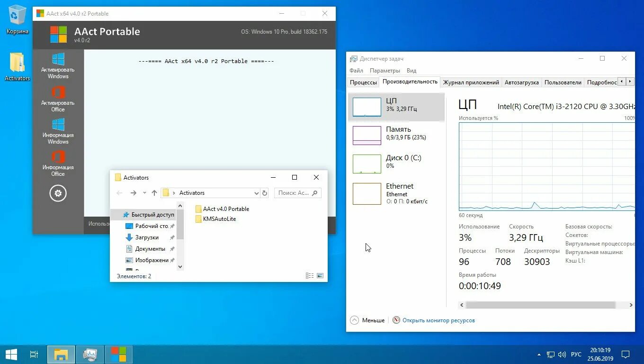The image size is (644, 364).
Task: Open Resource Monitor link
Action: [438, 320]
